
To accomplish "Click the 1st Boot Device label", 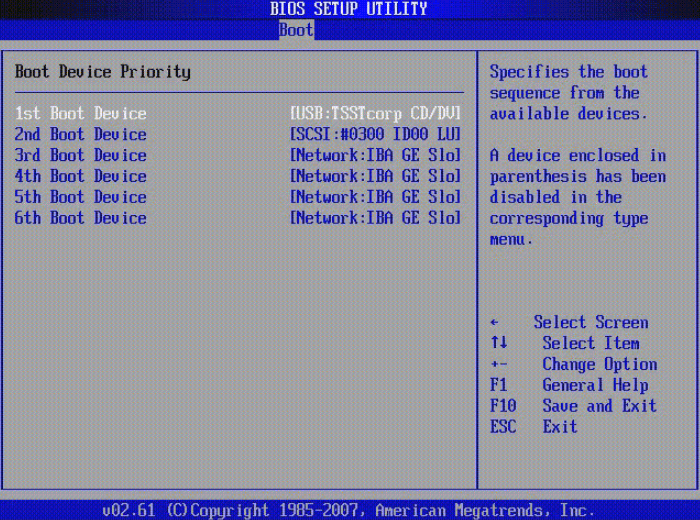I will pyautogui.click(x=80, y=114).
